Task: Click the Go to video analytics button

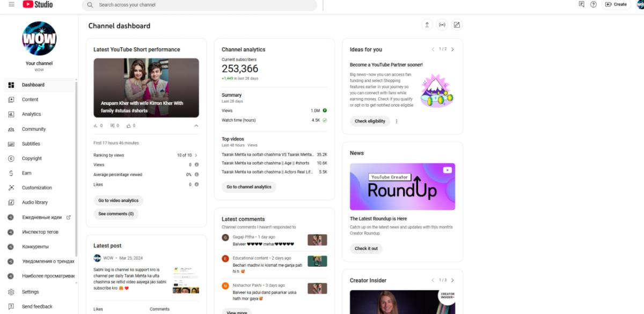Action: 118,200
